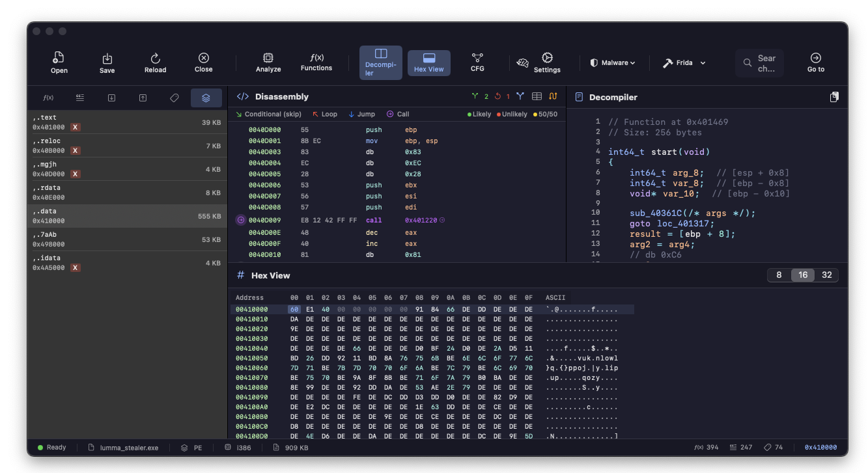Viewport: 868px width, 473px height.
Task: Select the tag icon in the sidebar
Action: 175,98
